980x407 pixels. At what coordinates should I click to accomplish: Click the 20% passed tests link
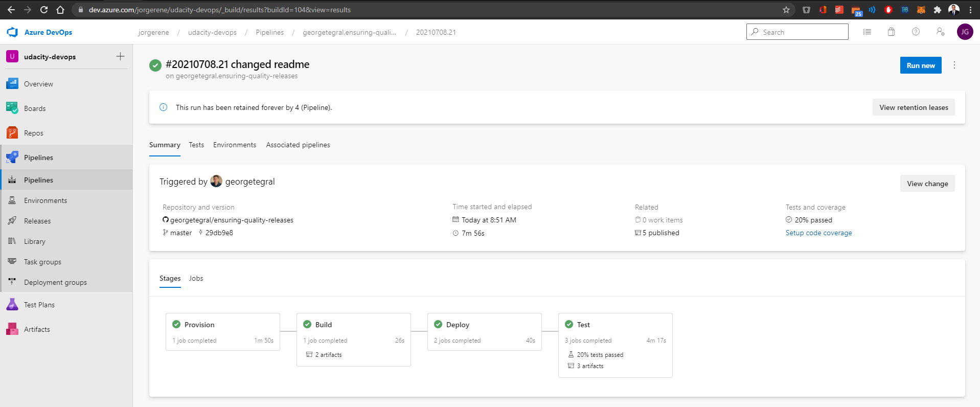click(813, 220)
